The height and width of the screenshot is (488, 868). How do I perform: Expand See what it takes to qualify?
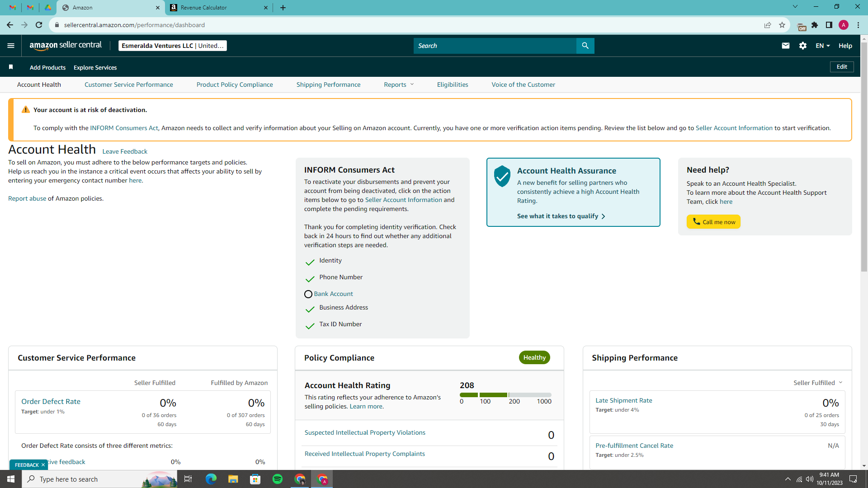click(561, 216)
